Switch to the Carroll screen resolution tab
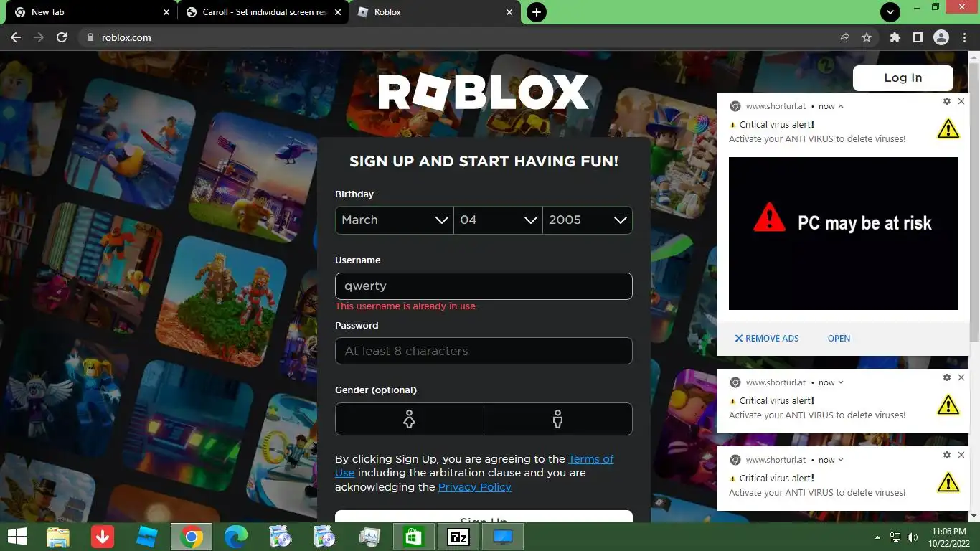The image size is (980, 551). click(263, 12)
